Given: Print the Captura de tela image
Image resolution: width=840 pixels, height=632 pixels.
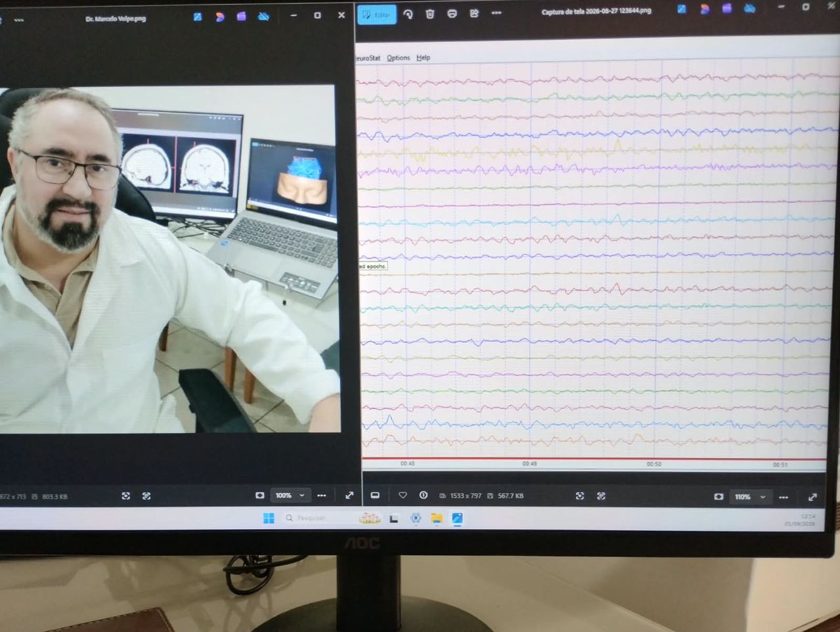Looking at the screenshot, I should [452, 14].
